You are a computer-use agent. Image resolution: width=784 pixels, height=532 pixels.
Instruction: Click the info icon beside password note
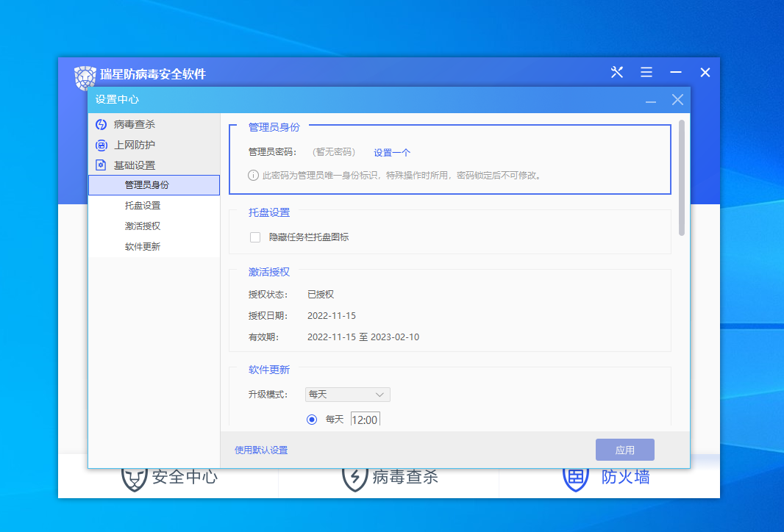[x=254, y=176]
